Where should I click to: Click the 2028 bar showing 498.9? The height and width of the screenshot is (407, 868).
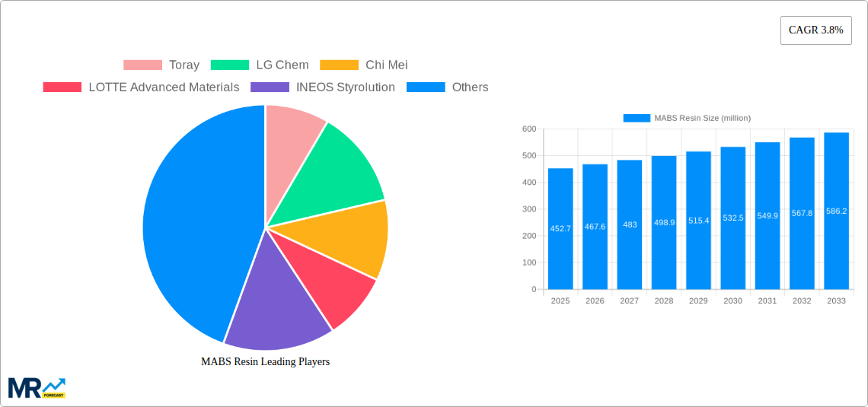(x=664, y=222)
